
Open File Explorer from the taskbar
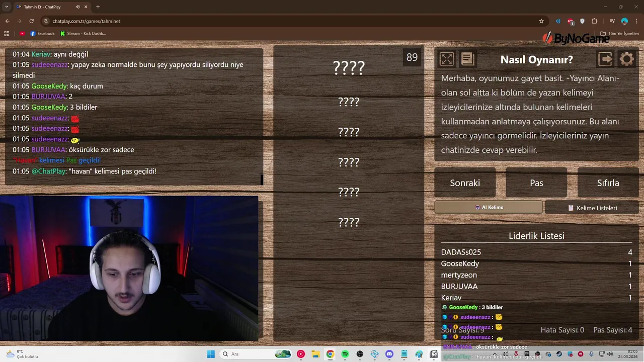315,354
